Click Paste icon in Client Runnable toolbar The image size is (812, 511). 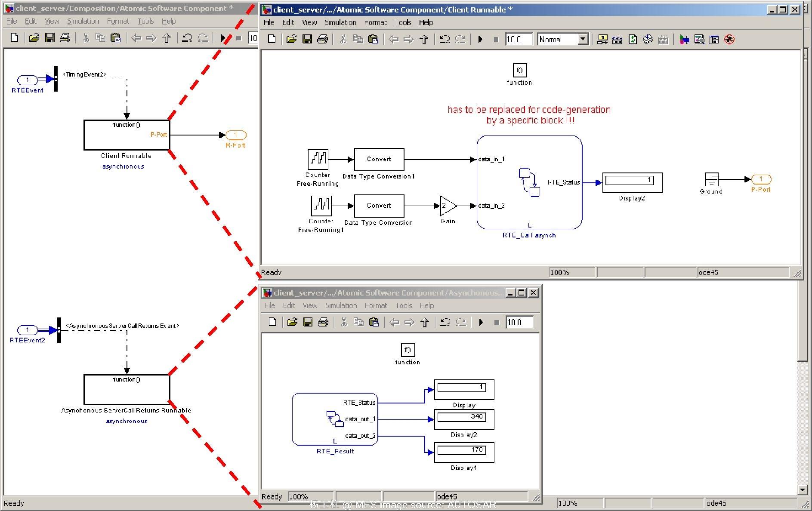pos(373,39)
